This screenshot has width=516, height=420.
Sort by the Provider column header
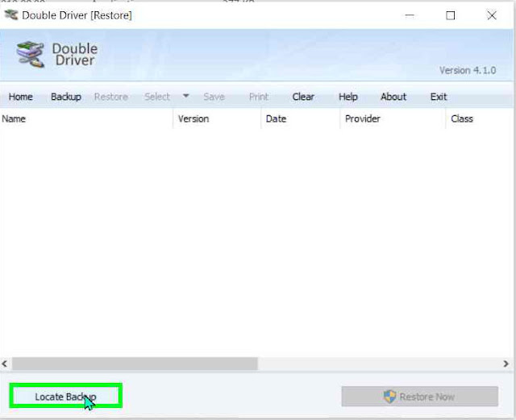[393, 119]
